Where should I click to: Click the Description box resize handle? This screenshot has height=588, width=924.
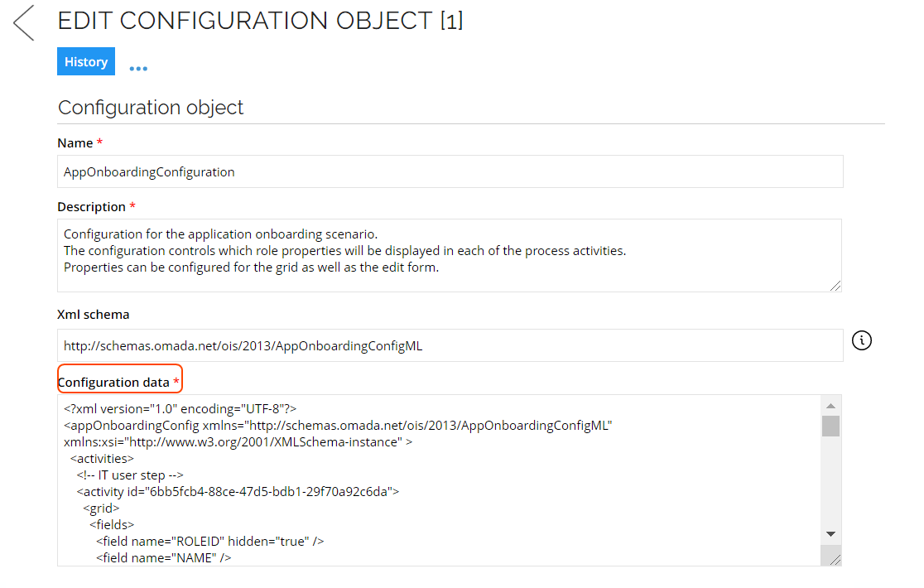[835, 286]
